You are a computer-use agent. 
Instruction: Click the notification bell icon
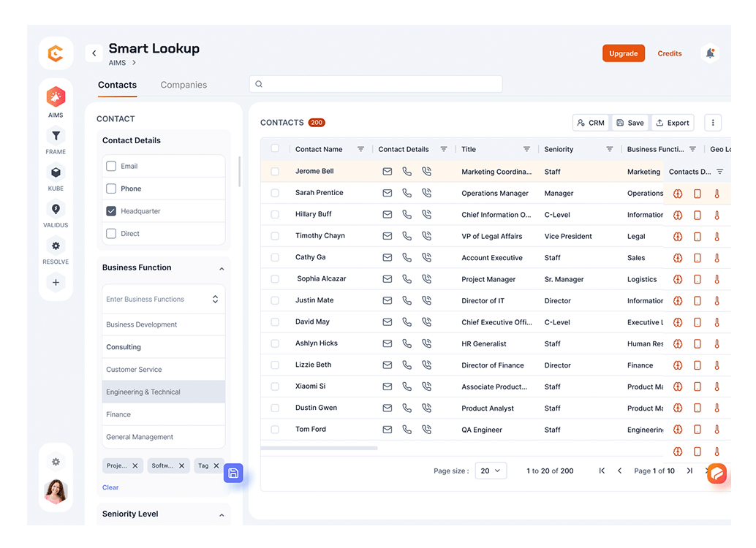pyautogui.click(x=709, y=53)
